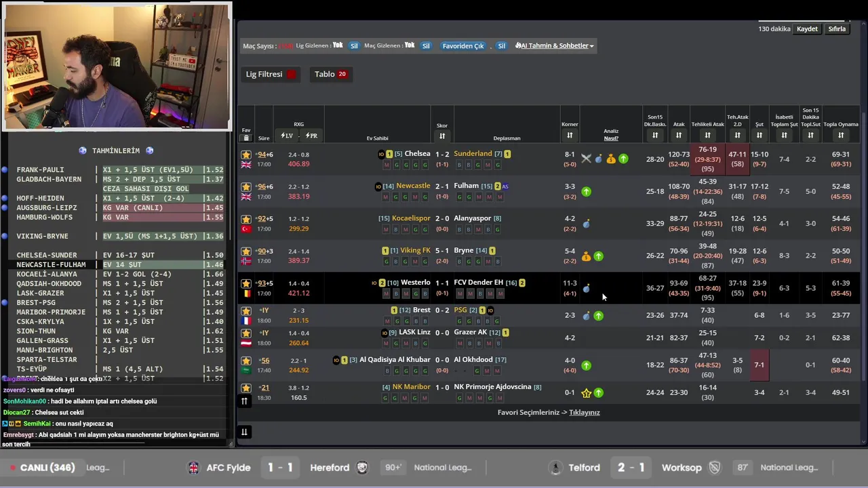Click the favorite star for Chelsea row
Screen dimensions: 868x488
(245, 155)
